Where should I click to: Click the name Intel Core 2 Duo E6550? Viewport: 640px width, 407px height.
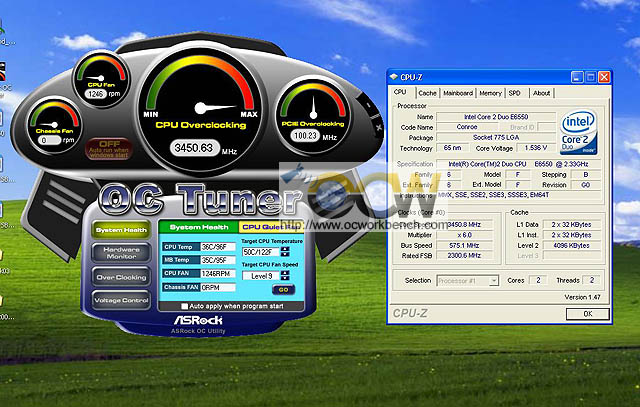496,117
